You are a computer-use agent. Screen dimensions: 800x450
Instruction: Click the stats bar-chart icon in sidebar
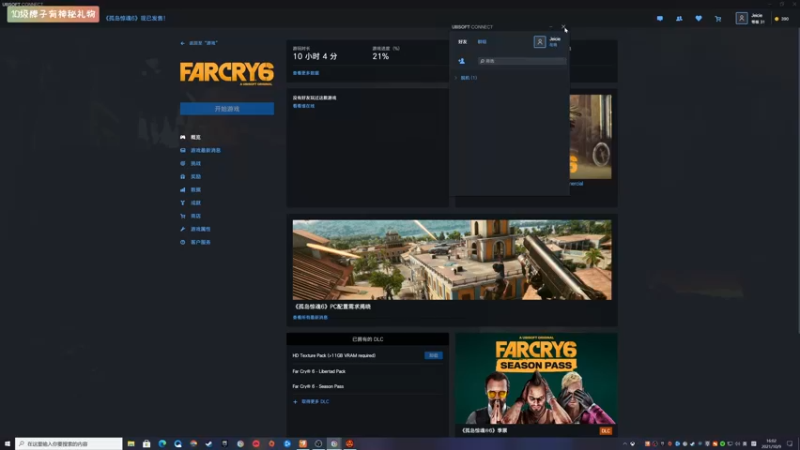(x=183, y=190)
